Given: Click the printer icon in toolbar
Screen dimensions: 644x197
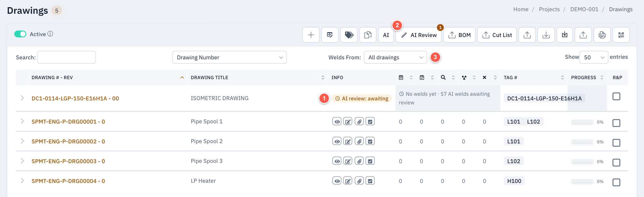Looking at the screenshot, I should [x=602, y=35].
